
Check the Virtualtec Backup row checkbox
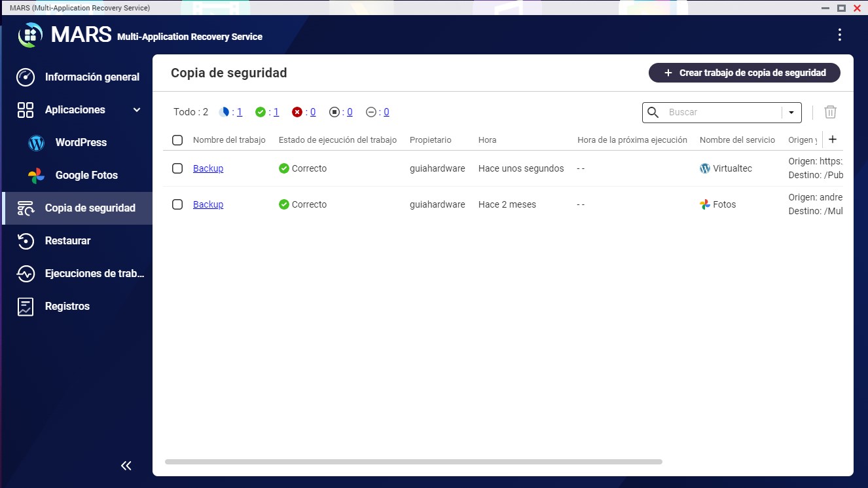(177, 168)
